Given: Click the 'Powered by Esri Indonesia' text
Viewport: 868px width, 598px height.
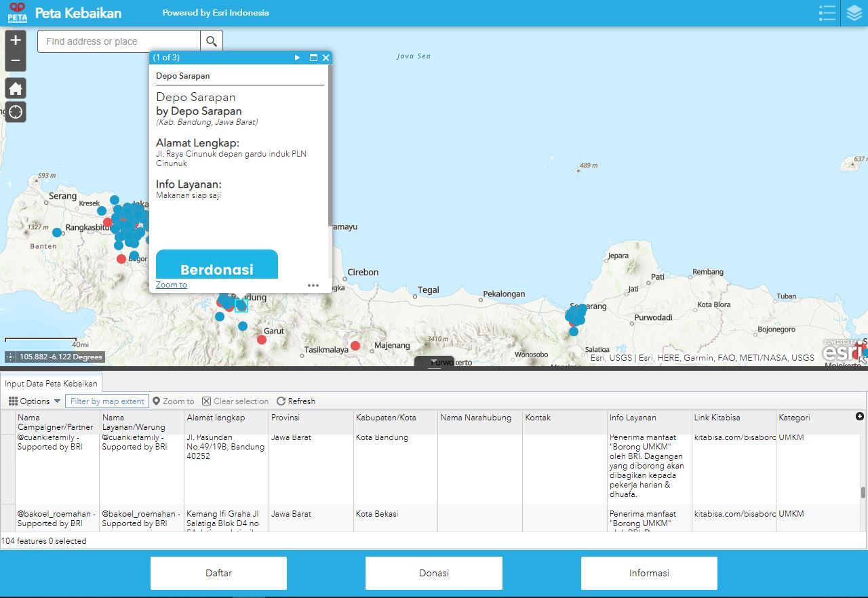Looking at the screenshot, I should tap(216, 13).
